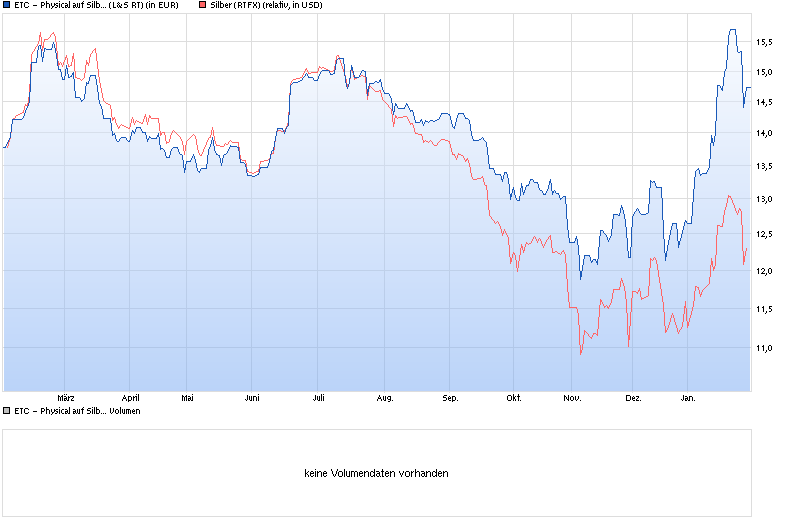The height and width of the screenshot is (526, 792).
Task: Select the 'ETC – Physical auf Silb... (L&S RT) (in EUR)' legend label
Action: point(96,5)
